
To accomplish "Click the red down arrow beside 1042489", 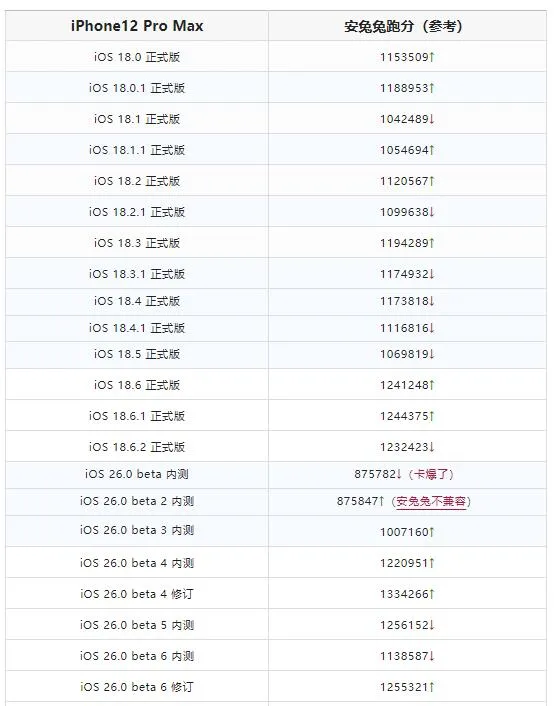I will click(431, 119).
